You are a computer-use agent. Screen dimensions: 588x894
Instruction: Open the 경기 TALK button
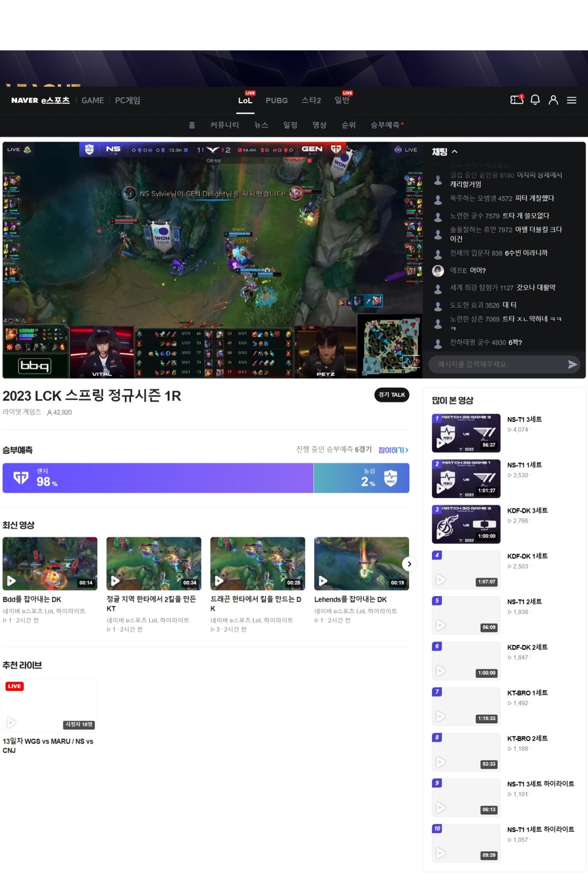pos(392,395)
